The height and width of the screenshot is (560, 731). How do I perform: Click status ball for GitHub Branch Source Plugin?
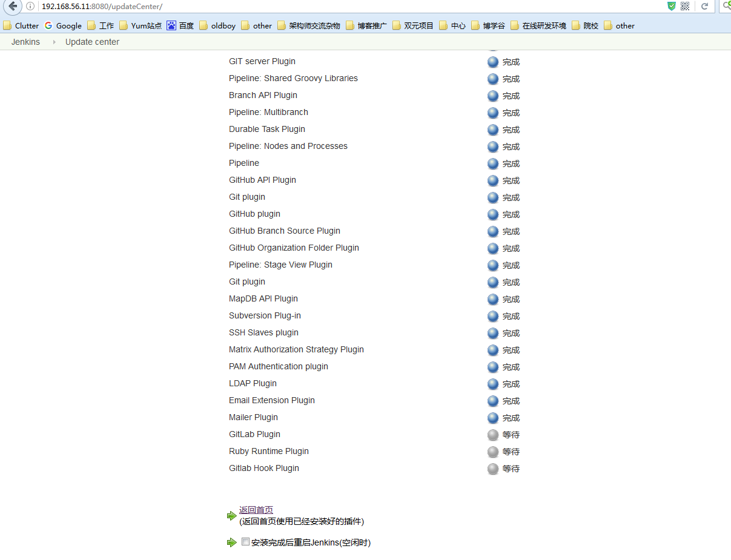click(x=493, y=231)
